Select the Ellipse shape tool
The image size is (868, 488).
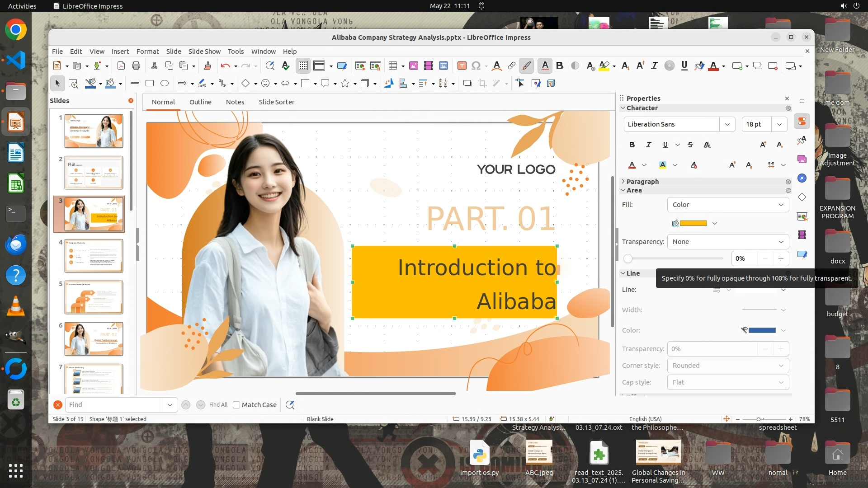coord(165,84)
